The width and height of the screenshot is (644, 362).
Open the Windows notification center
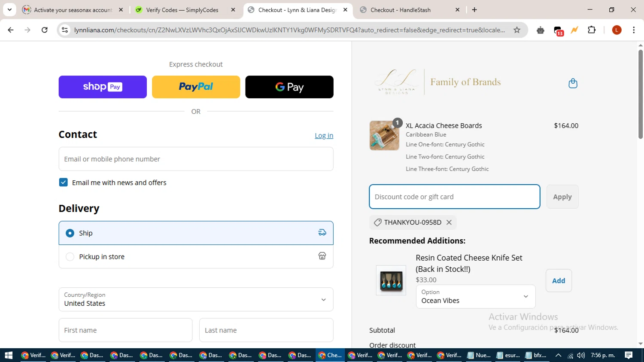(x=629, y=355)
